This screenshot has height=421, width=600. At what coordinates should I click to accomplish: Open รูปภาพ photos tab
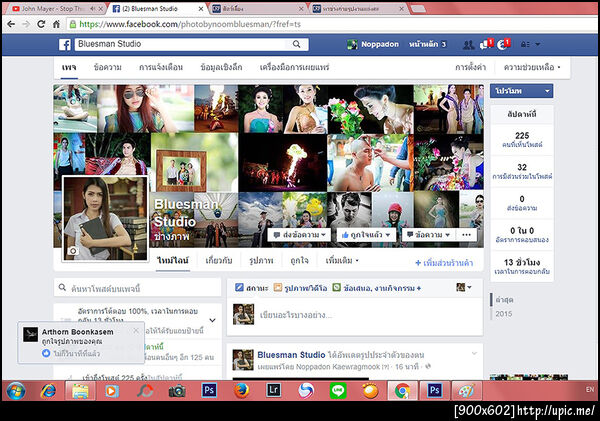(261, 261)
